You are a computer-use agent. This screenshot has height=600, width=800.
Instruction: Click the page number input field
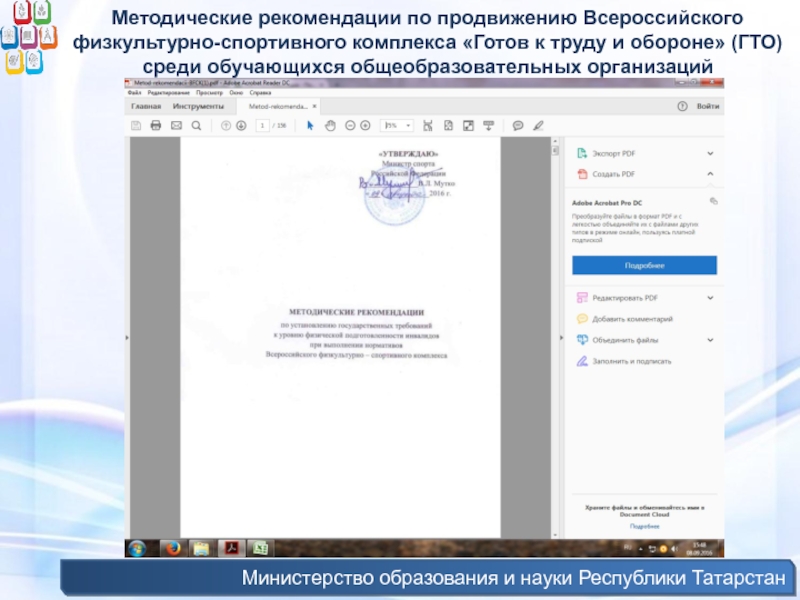coord(263,125)
